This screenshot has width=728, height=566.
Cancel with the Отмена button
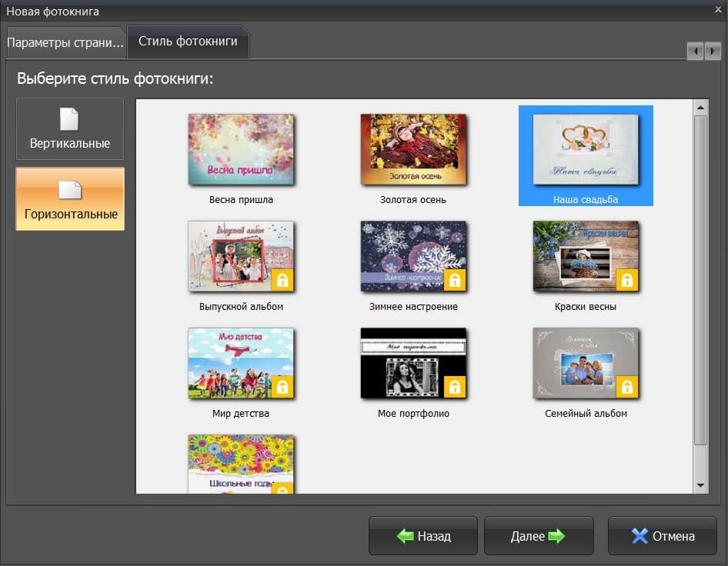pos(663,536)
